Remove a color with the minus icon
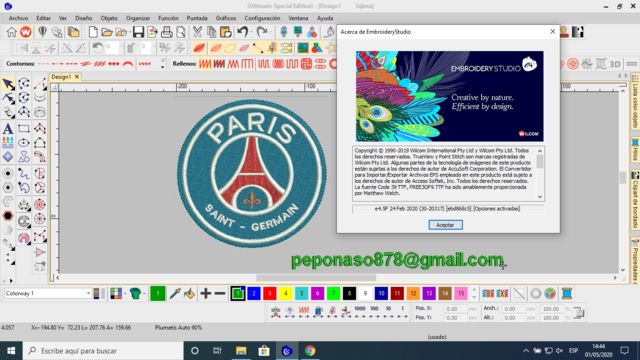This screenshot has height=360, width=640. 220,293
